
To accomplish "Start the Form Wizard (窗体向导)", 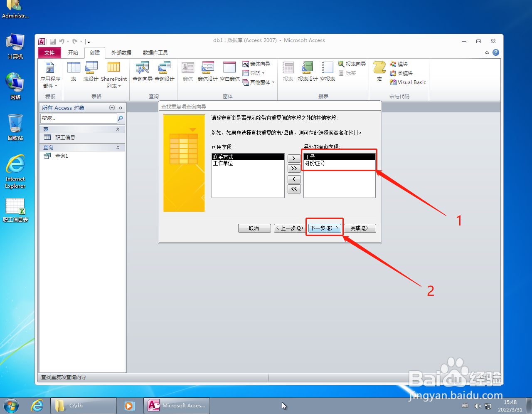I will click(256, 64).
